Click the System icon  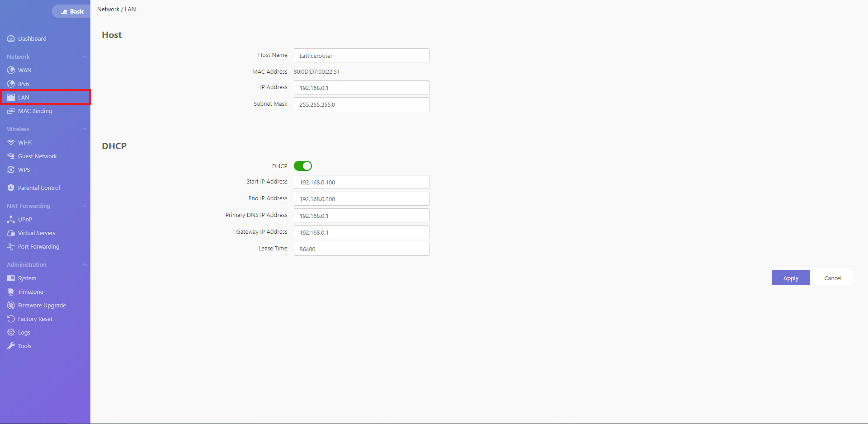[x=11, y=278]
